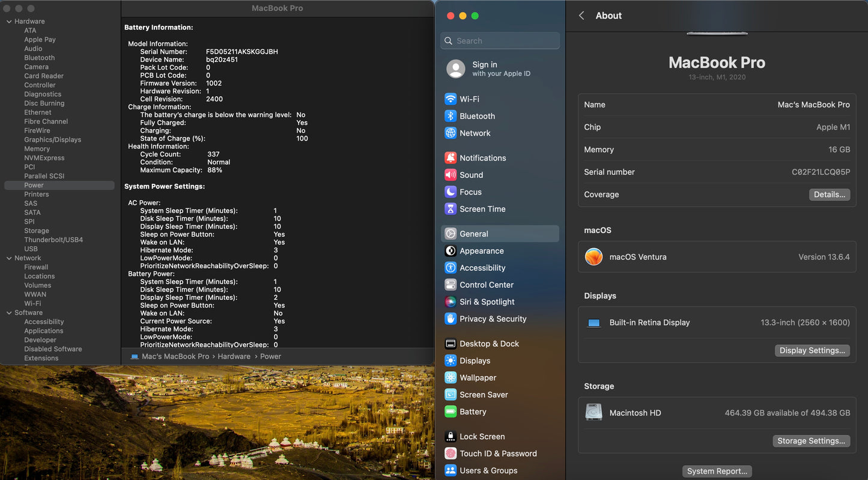Go back using the About back arrow
Viewport: 868px width, 480px height.
pyautogui.click(x=581, y=16)
